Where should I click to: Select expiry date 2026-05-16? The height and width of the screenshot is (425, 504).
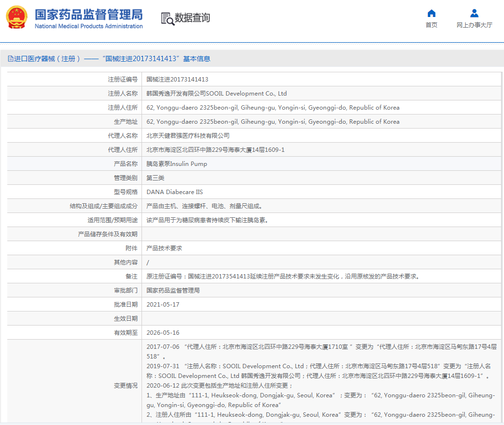pyautogui.click(x=163, y=333)
